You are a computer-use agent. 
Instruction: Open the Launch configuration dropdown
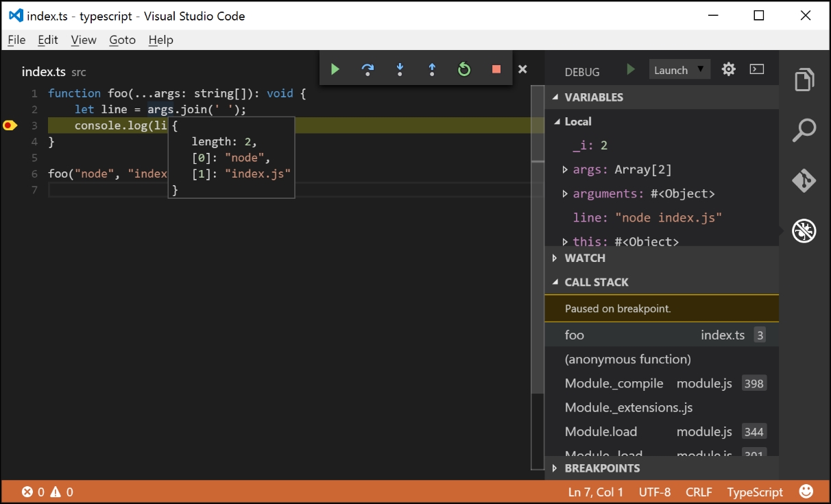(x=679, y=69)
